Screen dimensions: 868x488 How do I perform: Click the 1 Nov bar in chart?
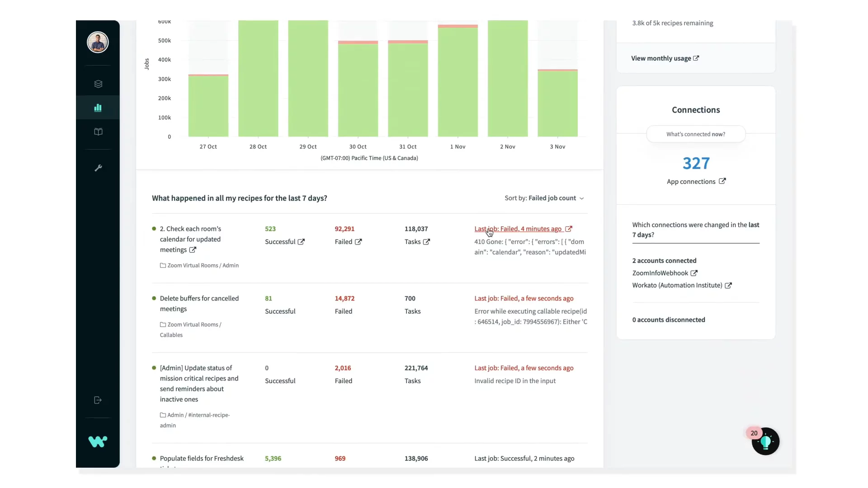[x=458, y=81]
